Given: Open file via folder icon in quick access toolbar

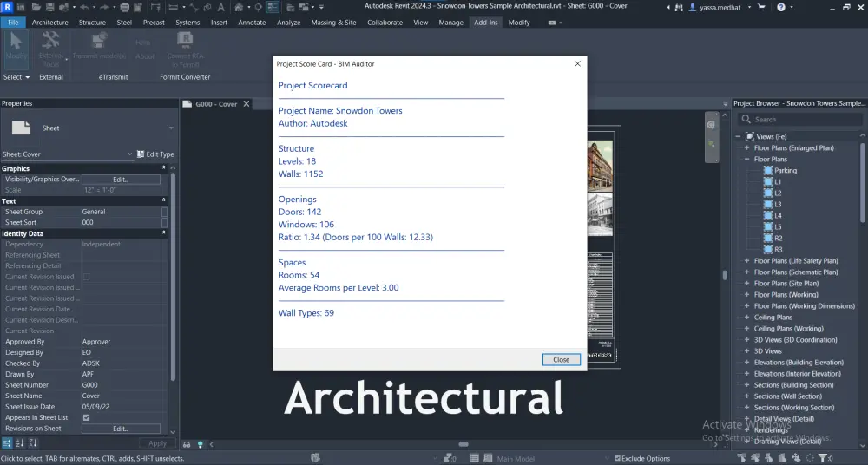Looking at the screenshot, I should (36, 7).
